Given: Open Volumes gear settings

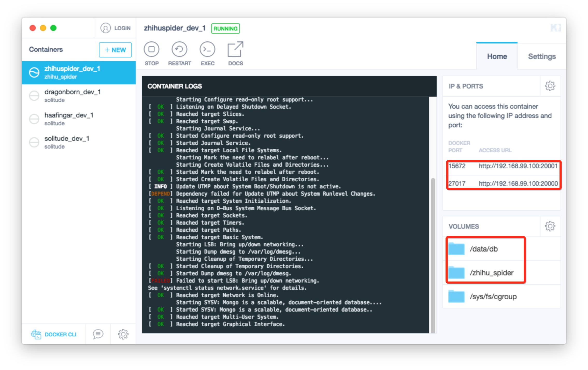Looking at the screenshot, I should (550, 226).
